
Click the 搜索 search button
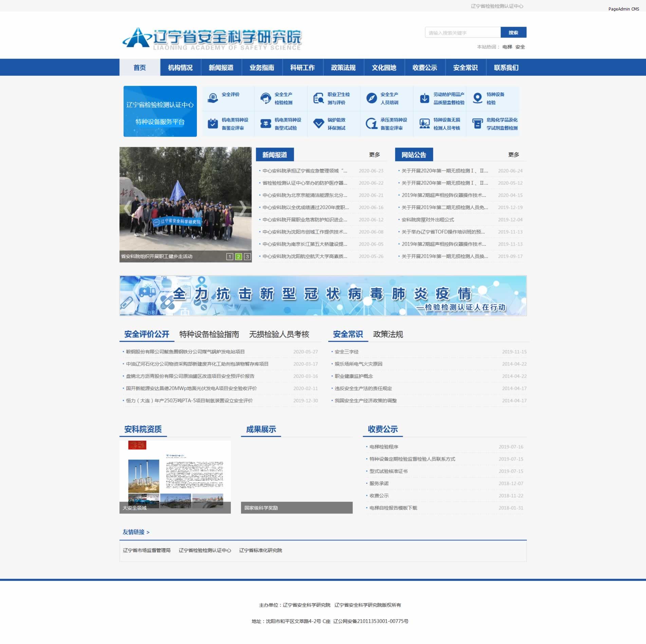pos(514,33)
